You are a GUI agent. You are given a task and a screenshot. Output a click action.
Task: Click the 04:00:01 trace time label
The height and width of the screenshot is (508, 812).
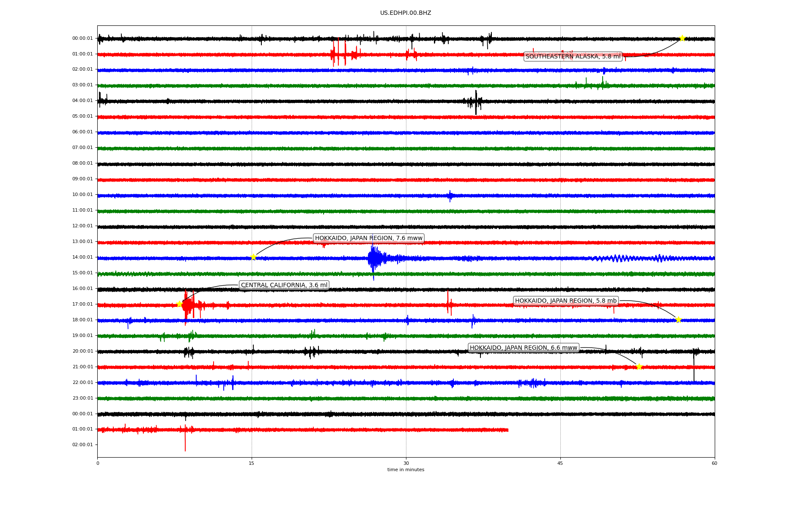[82, 100]
